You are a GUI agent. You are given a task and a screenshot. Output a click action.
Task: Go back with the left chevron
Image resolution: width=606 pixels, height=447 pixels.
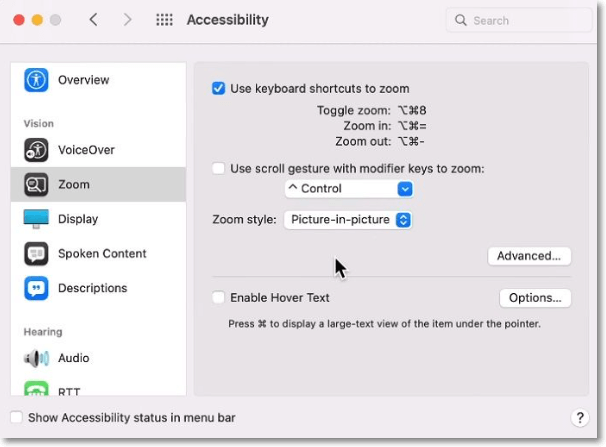pyautogui.click(x=94, y=19)
